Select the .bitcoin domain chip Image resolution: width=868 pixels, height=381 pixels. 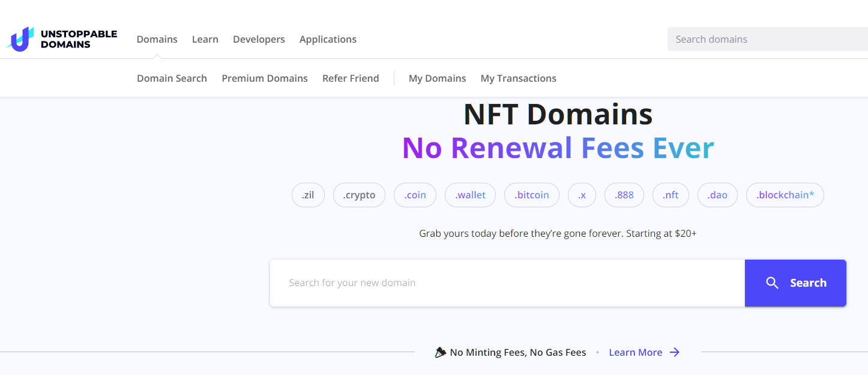532,195
